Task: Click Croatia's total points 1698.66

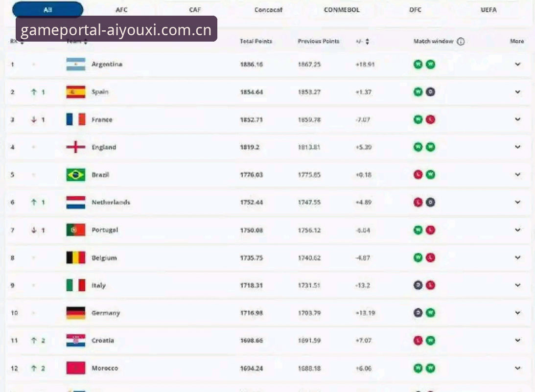Action: pos(252,341)
